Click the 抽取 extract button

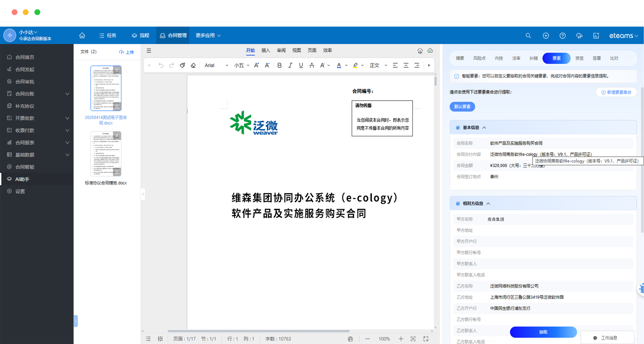[543, 332]
